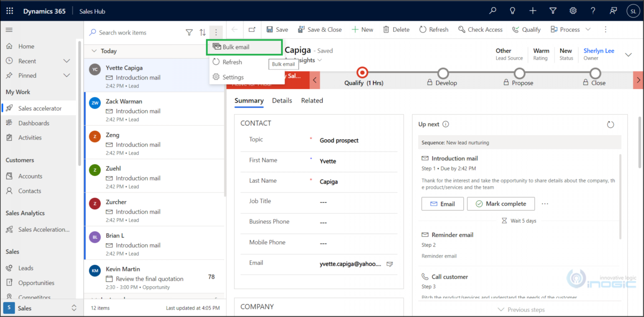Click Save & Close in the command bar

coord(320,29)
